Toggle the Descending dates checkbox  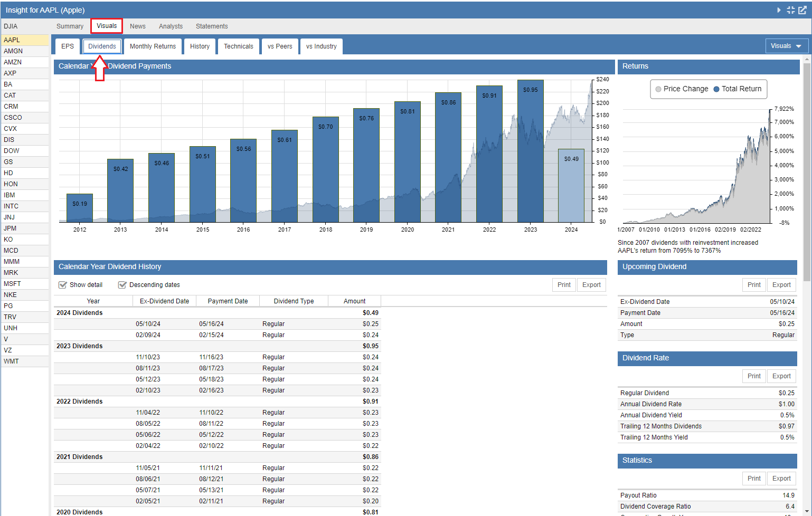point(122,285)
